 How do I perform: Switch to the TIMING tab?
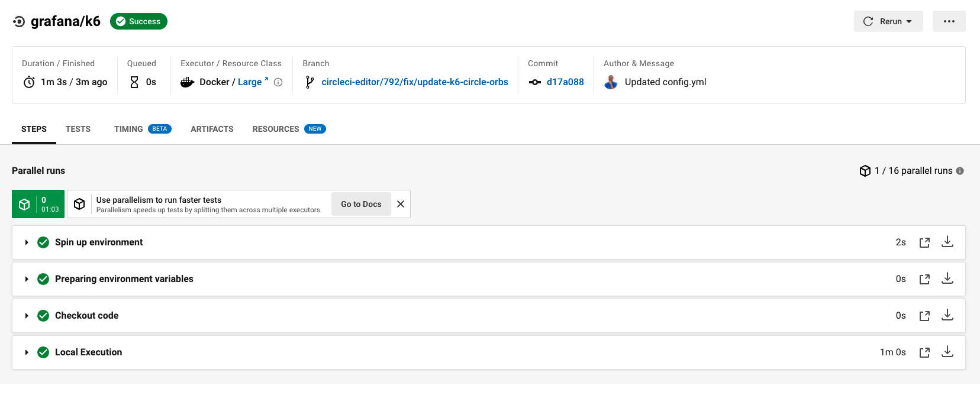(x=143, y=129)
